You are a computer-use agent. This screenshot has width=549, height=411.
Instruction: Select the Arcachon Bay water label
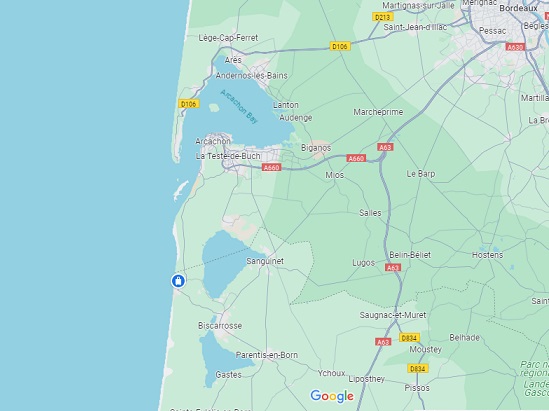click(239, 107)
